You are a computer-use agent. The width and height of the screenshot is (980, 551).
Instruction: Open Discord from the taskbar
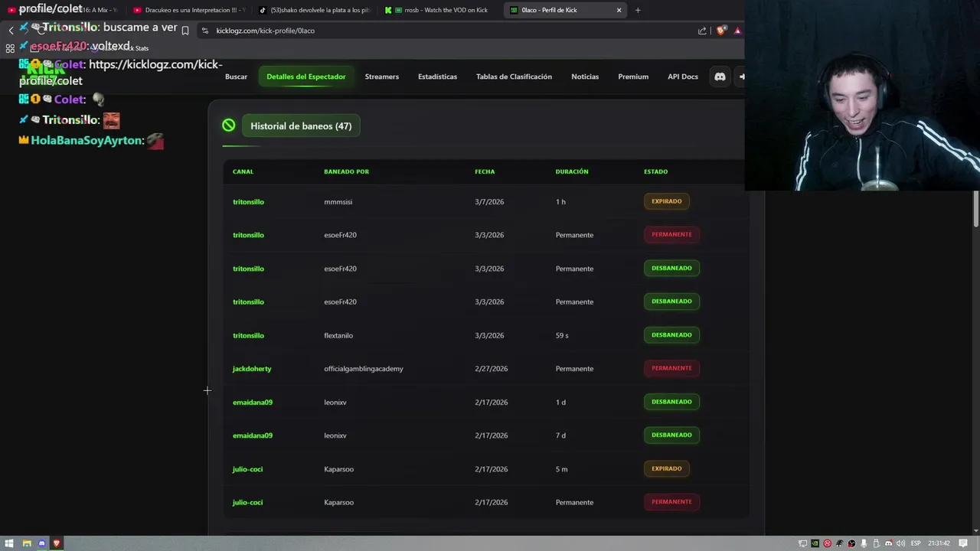click(x=42, y=543)
